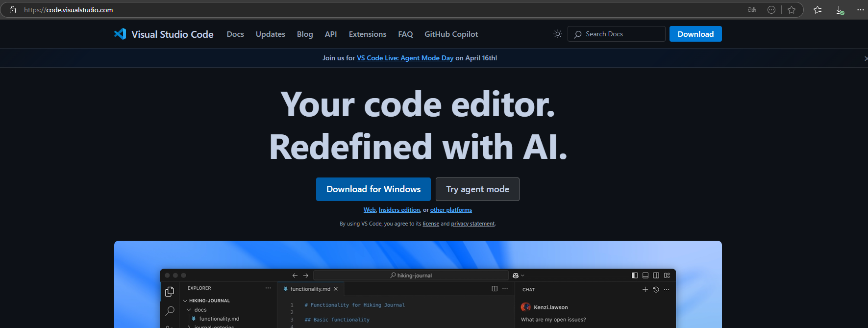This screenshot has height=328, width=868.
Task: Click the back arrow in editor title bar
Action: (295, 276)
